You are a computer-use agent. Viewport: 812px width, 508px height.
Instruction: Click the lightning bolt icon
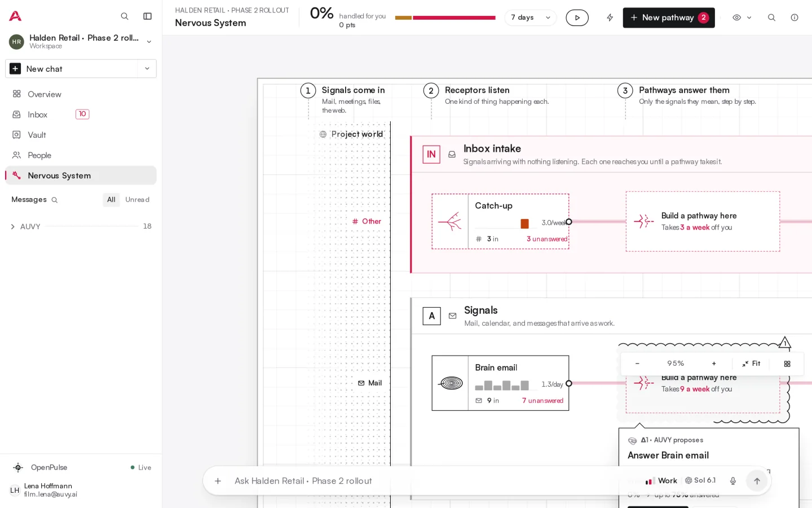point(610,17)
